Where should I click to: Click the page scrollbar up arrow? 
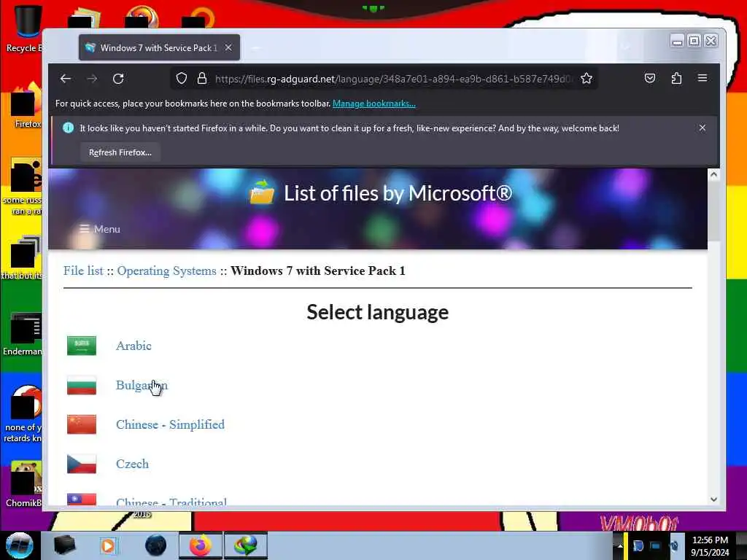[713, 175]
